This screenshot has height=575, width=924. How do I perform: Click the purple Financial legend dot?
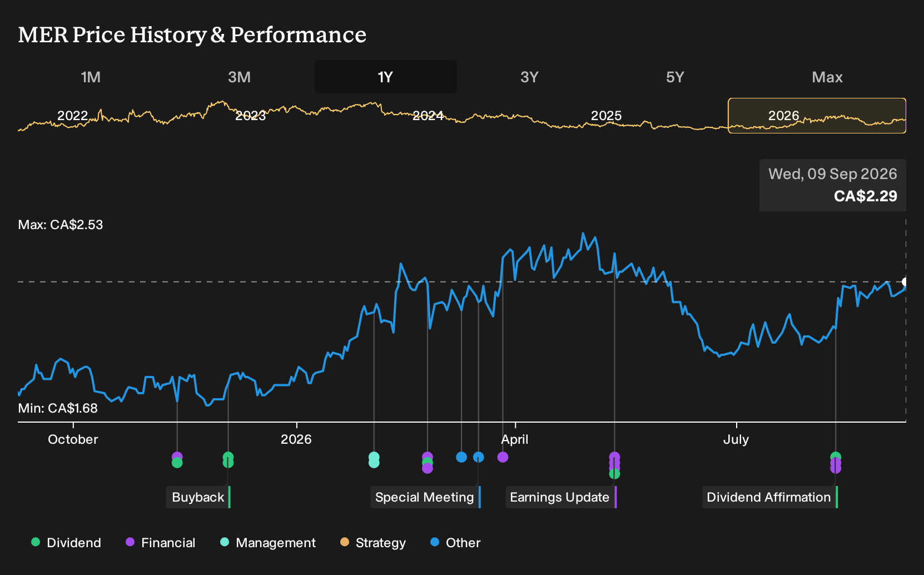point(130,542)
